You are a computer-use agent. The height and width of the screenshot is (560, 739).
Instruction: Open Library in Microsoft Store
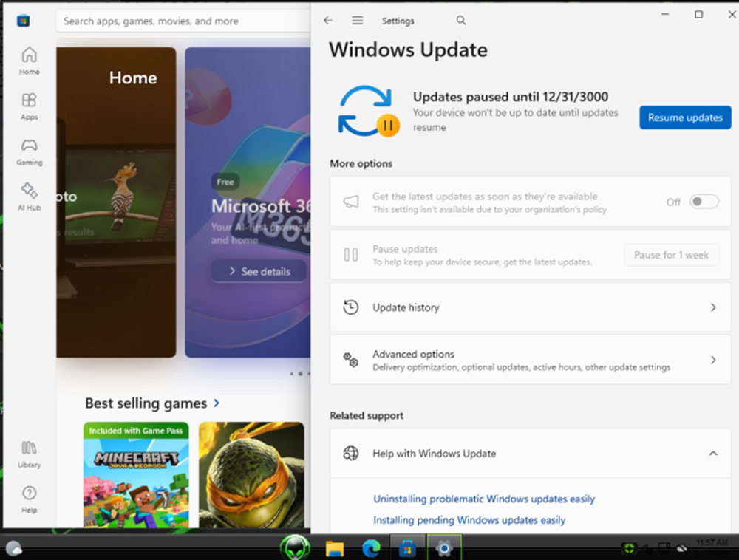click(30, 453)
